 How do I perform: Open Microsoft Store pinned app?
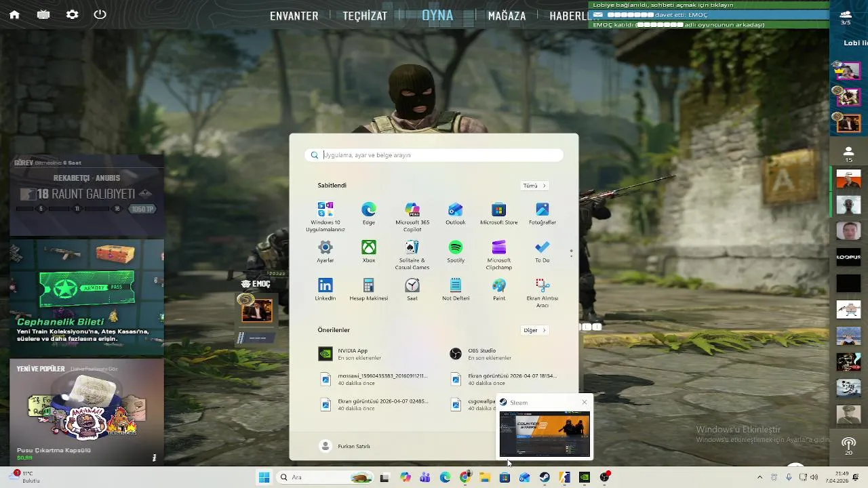pos(499,213)
